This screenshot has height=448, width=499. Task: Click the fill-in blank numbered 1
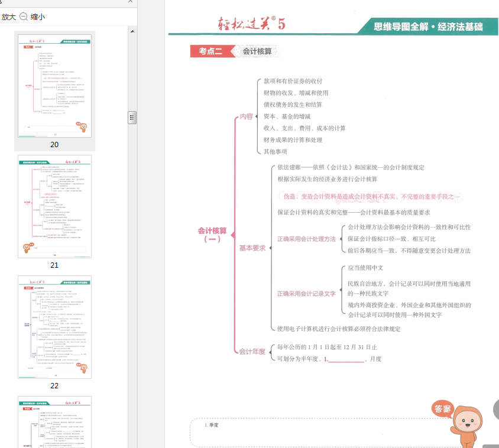344,359
